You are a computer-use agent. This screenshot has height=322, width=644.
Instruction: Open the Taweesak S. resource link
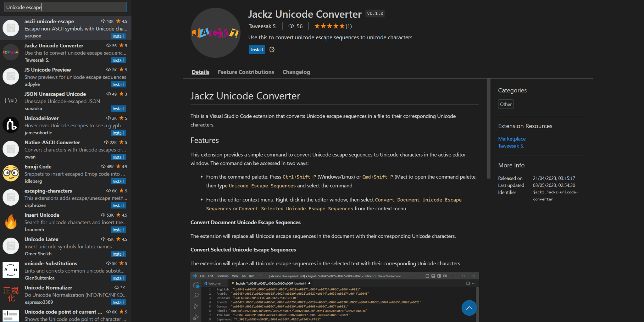(511, 146)
